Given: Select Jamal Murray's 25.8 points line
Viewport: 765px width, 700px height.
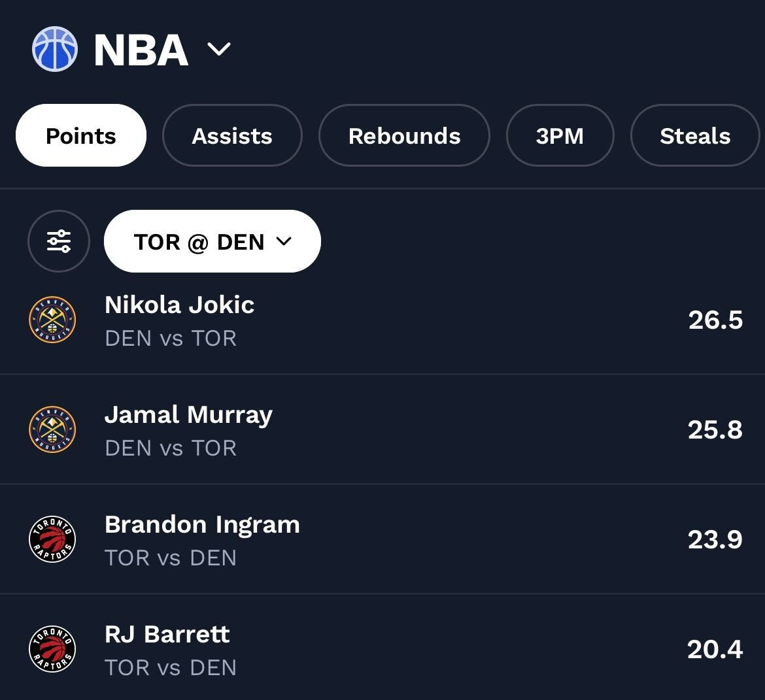Looking at the screenshot, I should point(715,430).
